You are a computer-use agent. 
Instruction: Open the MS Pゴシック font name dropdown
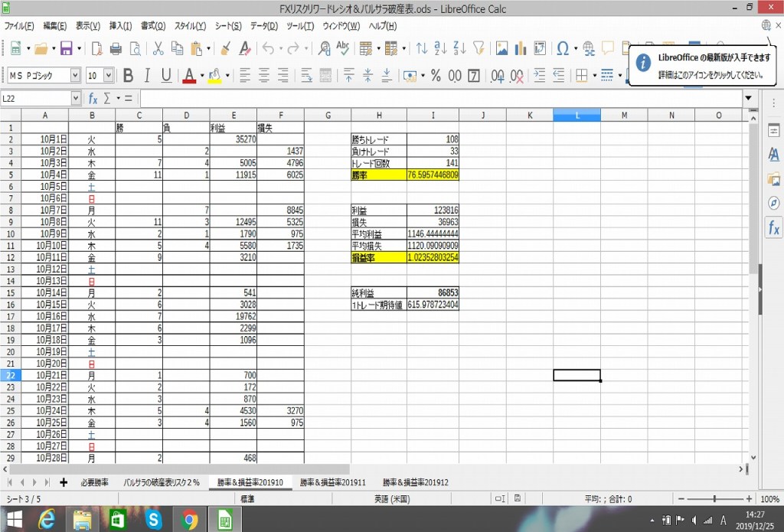pos(75,75)
